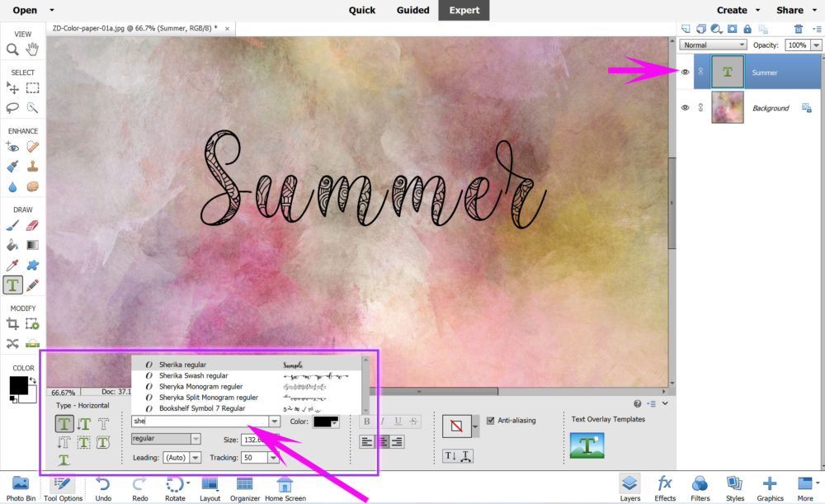
Task: Click the Delete layer trash icon
Action: point(798,29)
